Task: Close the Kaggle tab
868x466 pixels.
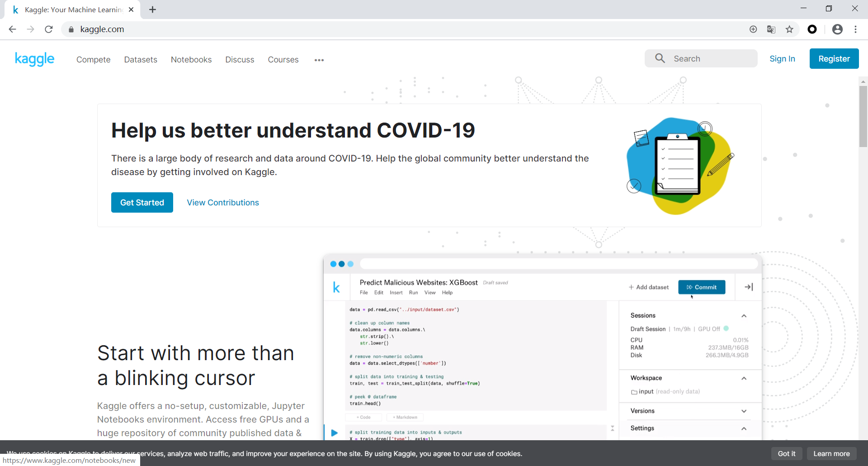Action: coord(131,10)
